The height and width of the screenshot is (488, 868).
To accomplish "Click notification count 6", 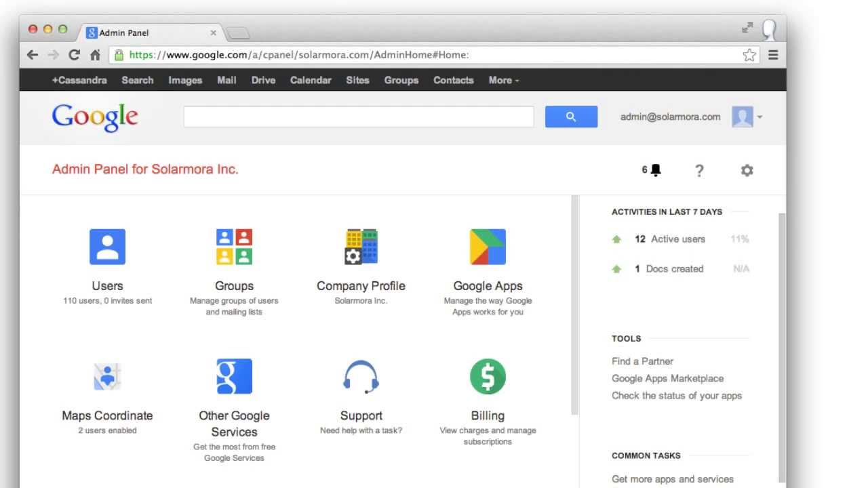I will [x=644, y=170].
